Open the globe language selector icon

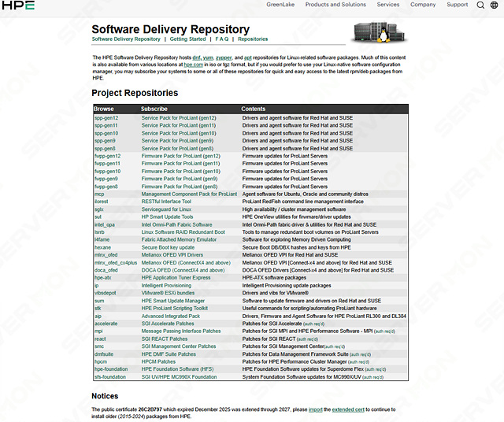[494, 5]
